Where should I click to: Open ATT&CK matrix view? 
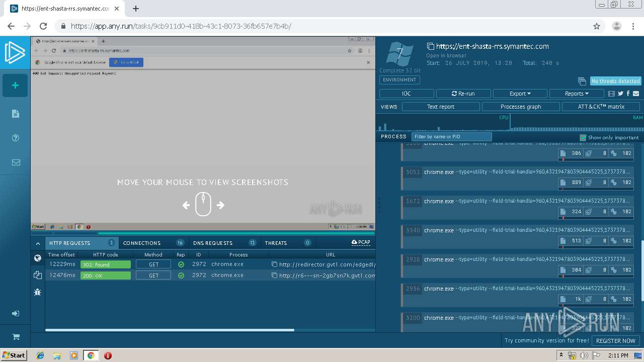(601, 107)
